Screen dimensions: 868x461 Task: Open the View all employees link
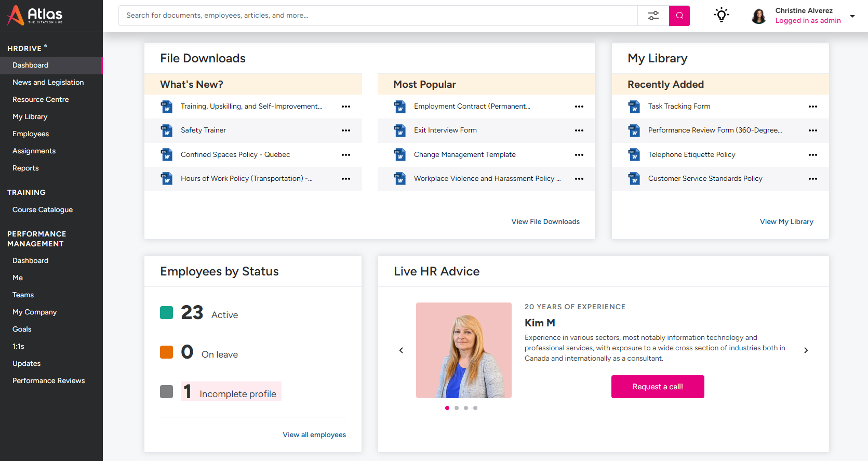314,434
